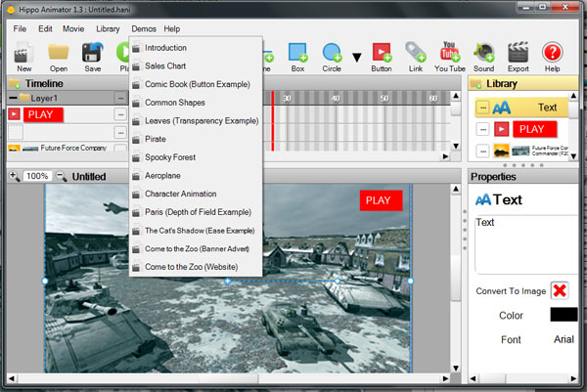The height and width of the screenshot is (392, 587).
Task: Click the black Color swatch in Properties
Action: [563, 315]
